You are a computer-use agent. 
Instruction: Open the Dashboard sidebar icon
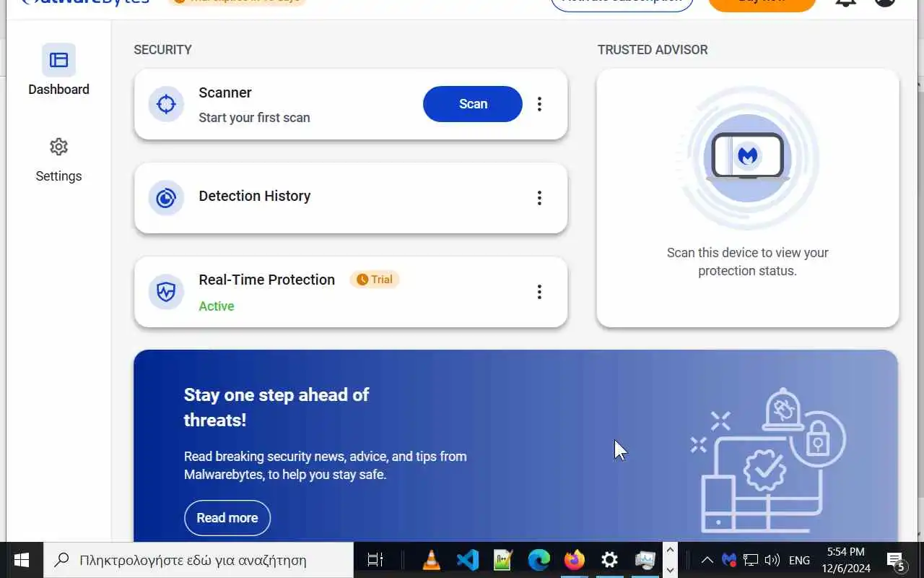point(58,60)
